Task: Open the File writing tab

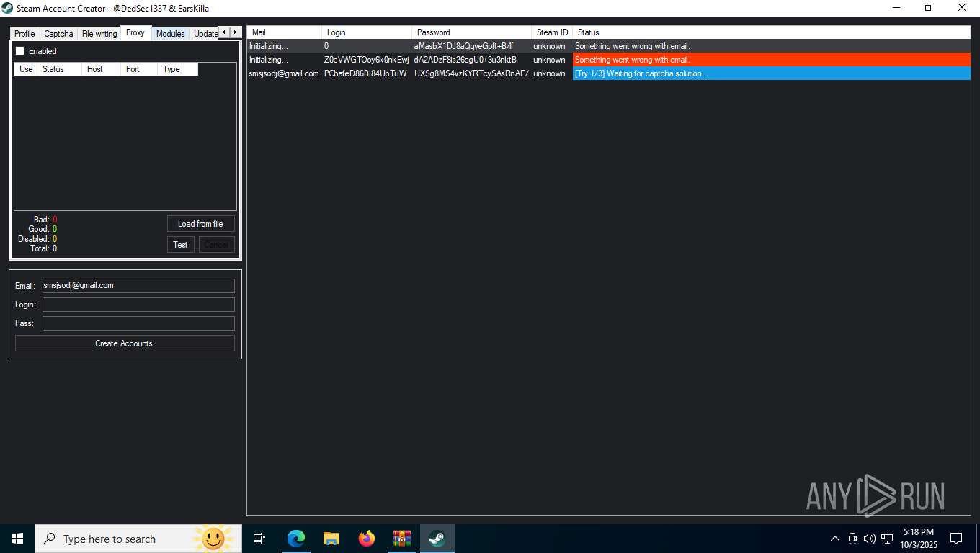Action: pos(99,34)
